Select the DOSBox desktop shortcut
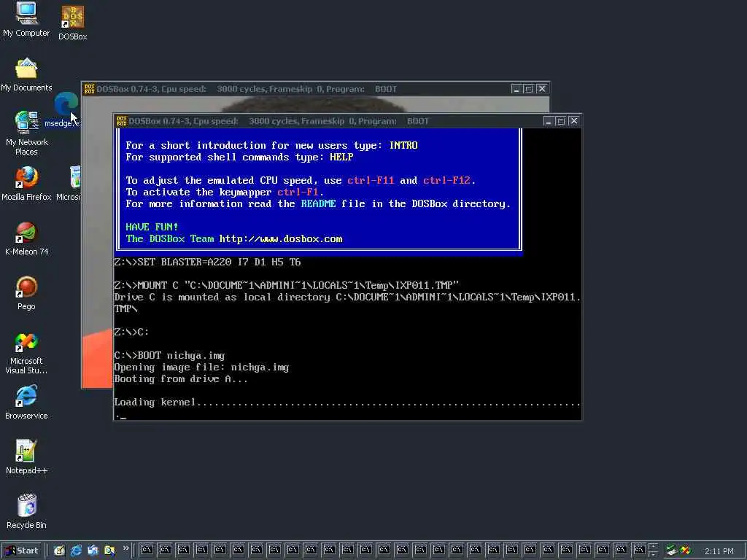The height and width of the screenshot is (560, 747). pos(72,23)
